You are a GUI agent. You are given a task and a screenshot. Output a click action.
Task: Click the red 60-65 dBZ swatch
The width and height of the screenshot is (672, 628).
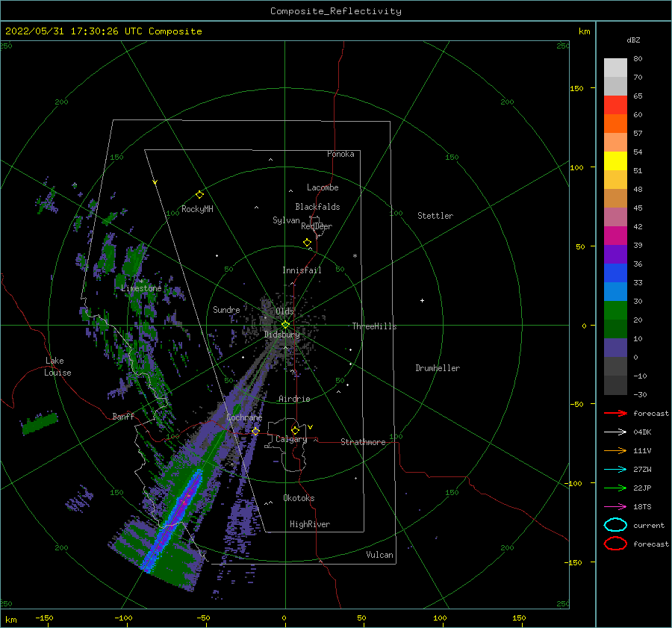pyautogui.click(x=615, y=105)
